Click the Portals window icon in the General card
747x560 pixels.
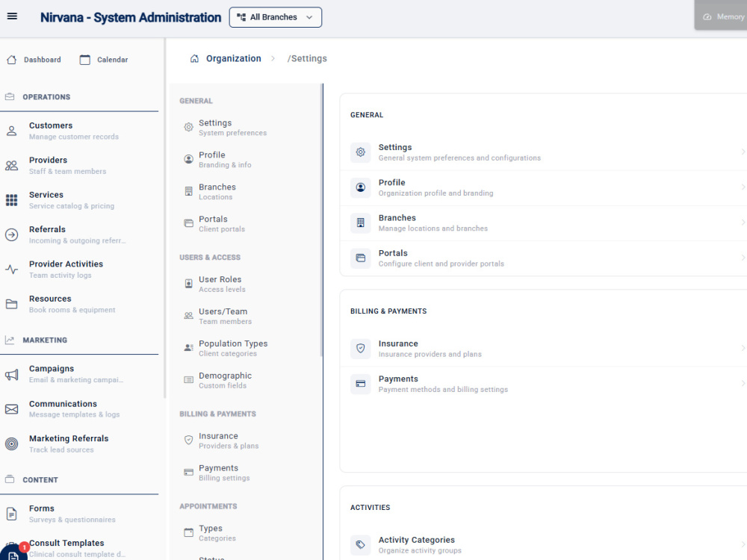click(x=361, y=258)
